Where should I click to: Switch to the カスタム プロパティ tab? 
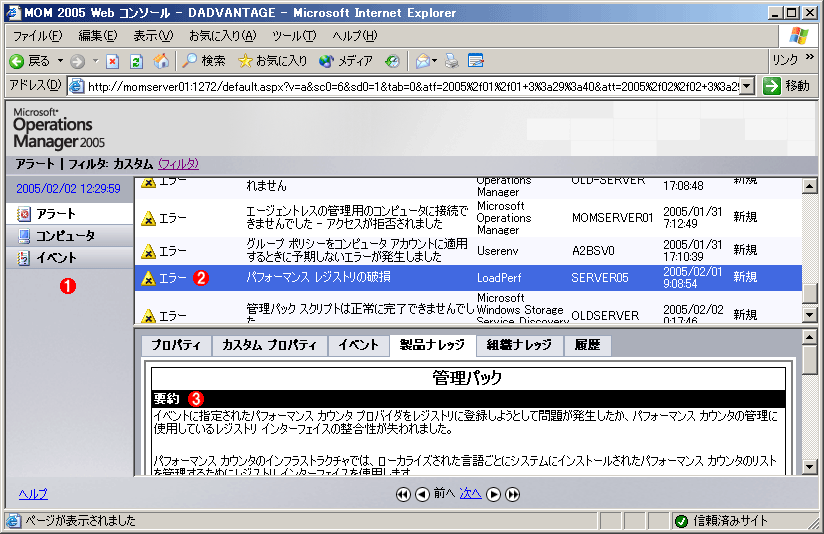tap(269, 345)
